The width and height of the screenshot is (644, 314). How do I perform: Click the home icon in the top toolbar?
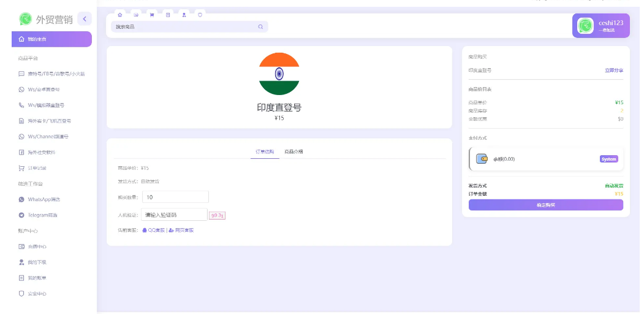[120, 15]
